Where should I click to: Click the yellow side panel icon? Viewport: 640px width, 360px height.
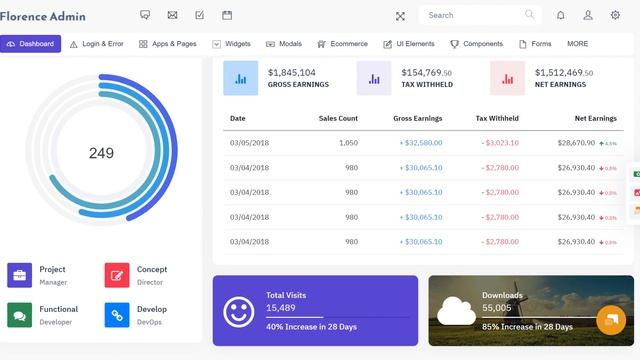636,211
